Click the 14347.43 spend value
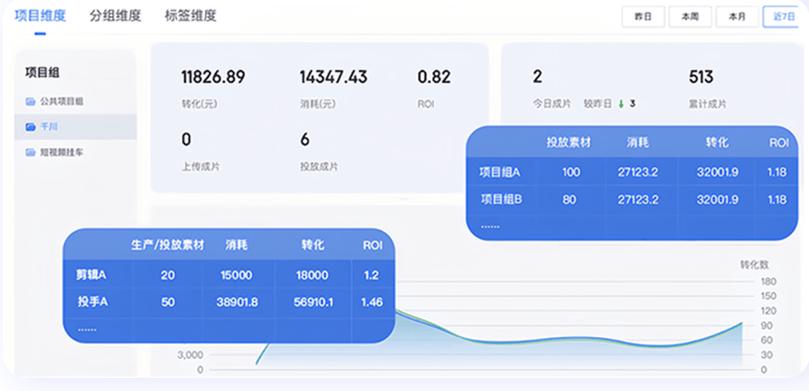The width and height of the screenshot is (809, 391). (333, 77)
